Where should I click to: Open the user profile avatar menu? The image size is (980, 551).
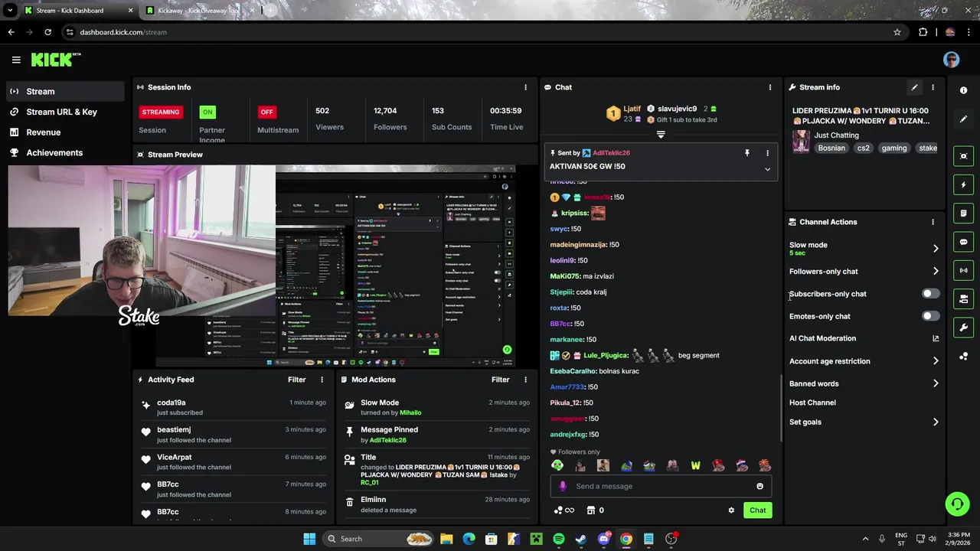pos(951,60)
